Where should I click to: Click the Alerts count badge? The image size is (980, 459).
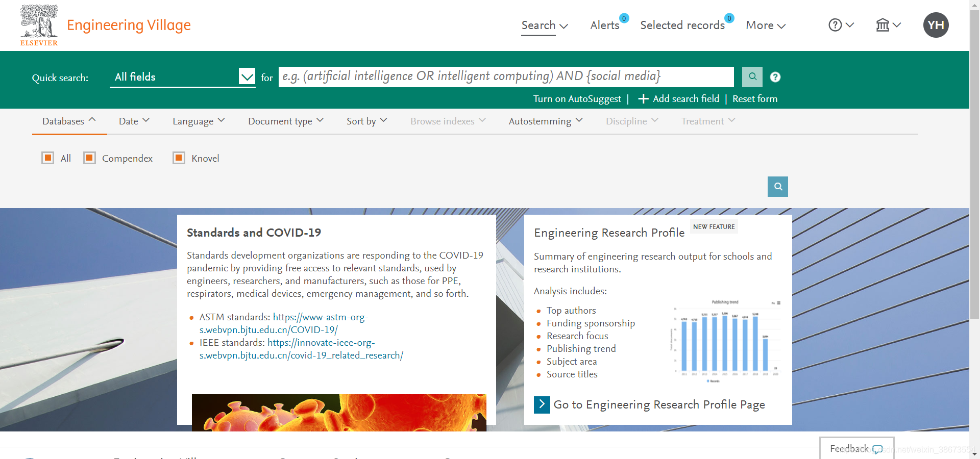624,18
